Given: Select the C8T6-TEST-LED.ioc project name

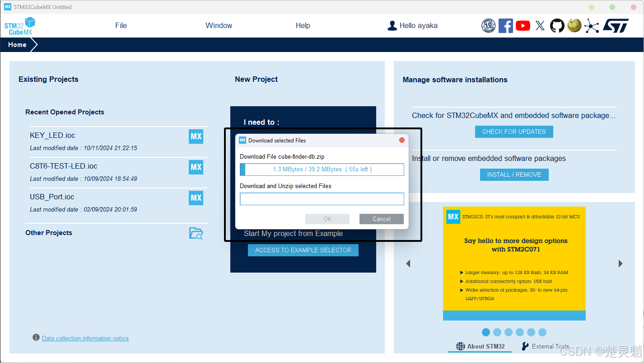Looking at the screenshot, I should coord(64,166).
